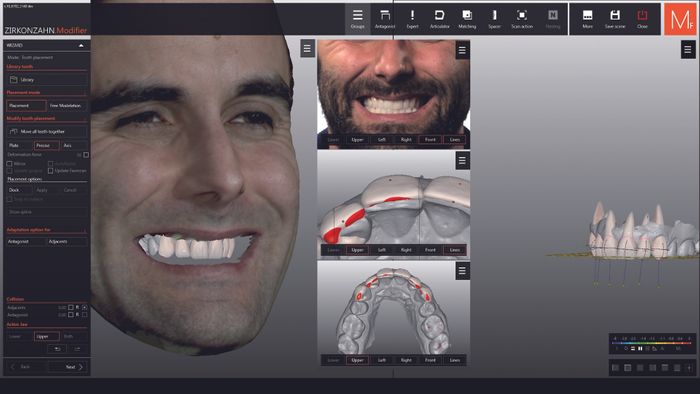Select Front in the smile photo panel

pos(430,140)
